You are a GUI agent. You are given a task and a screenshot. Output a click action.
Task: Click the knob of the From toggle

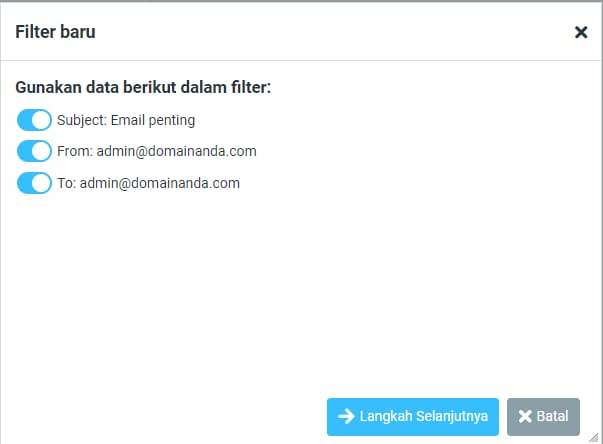[41, 152]
